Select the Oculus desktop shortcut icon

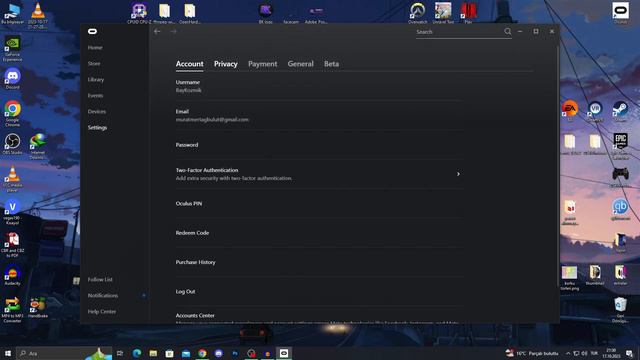point(620,13)
